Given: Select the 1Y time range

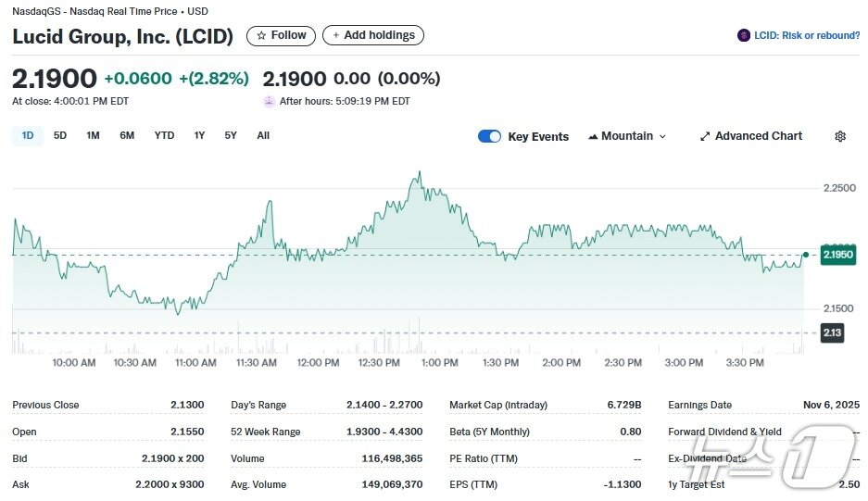Looking at the screenshot, I should click(199, 135).
